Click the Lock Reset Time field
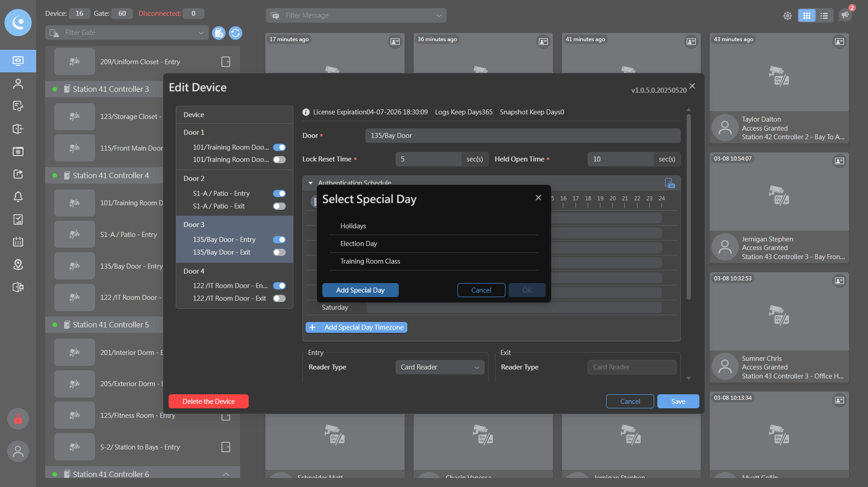The width and height of the screenshot is (868, 487). click(428, 159)
